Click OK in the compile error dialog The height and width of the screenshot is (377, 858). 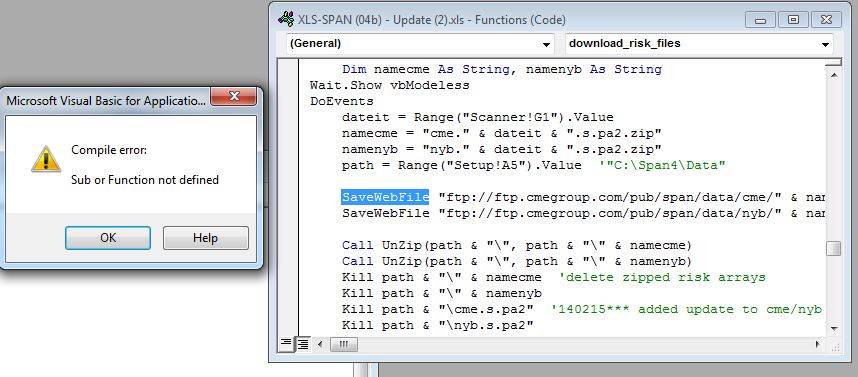click(x=108, y=237)
